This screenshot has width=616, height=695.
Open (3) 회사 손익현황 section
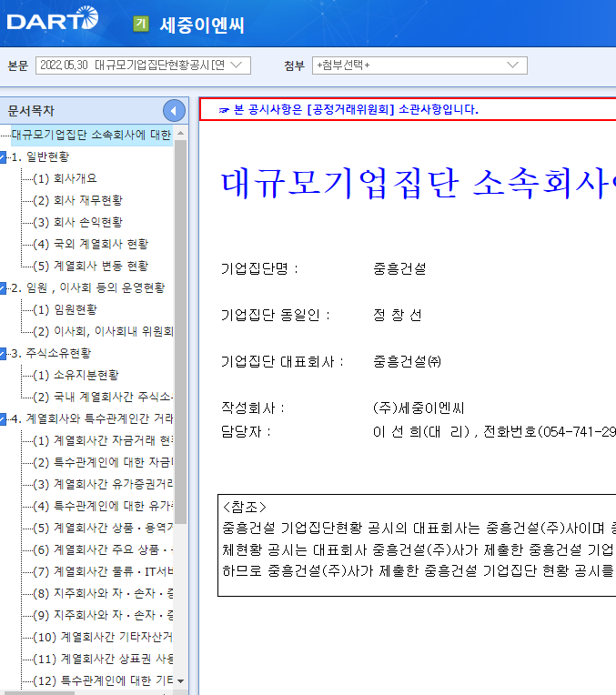click(x=77, y=222)
